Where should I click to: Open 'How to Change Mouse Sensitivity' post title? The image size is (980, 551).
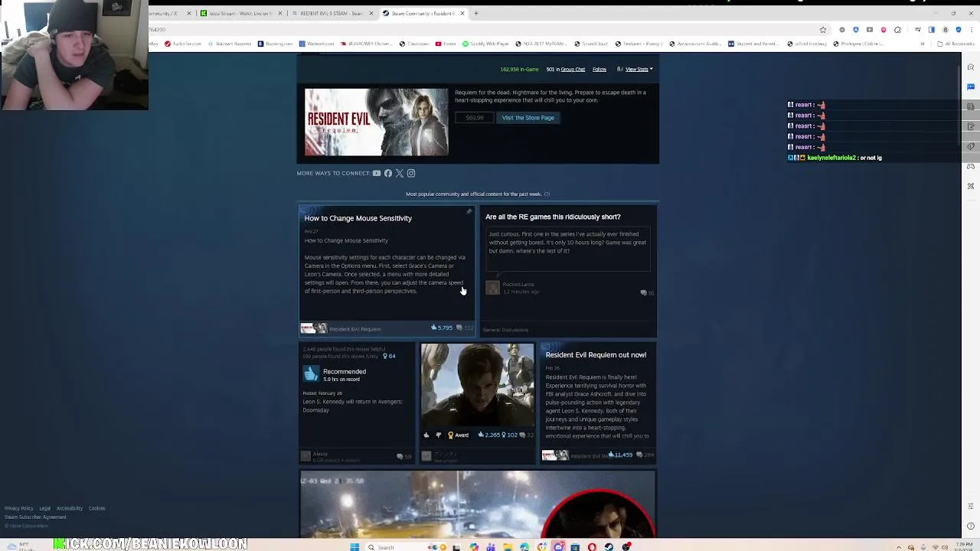(358, 218)
